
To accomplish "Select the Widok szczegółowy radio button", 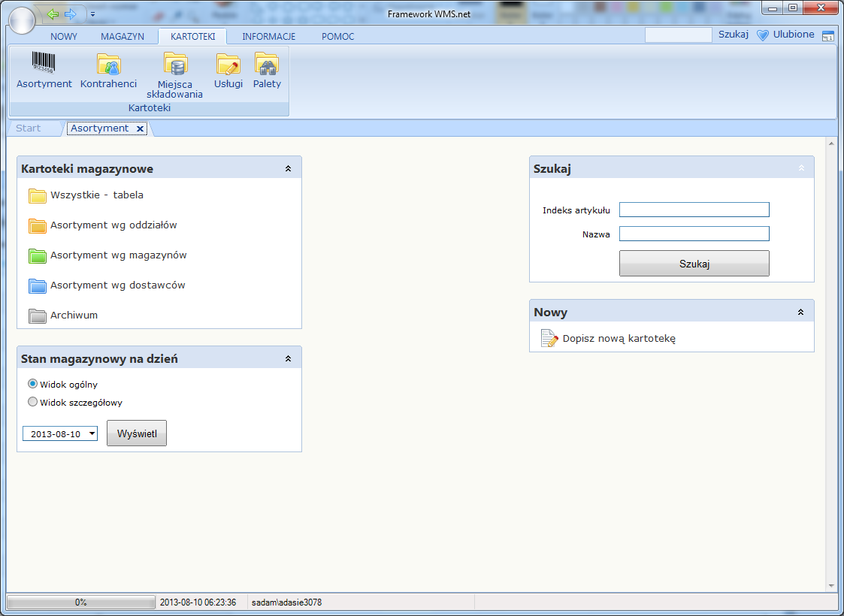I will click(33, 402).
